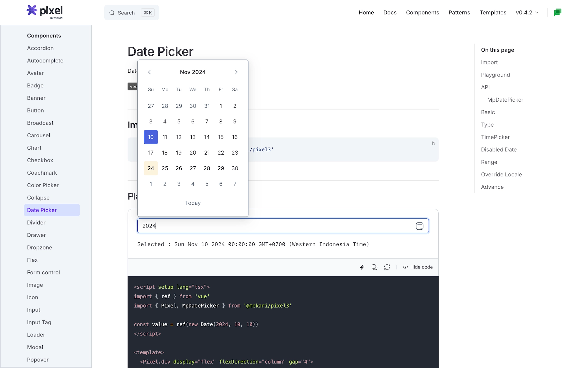Open Button in the sidebar
Image resolution: width=588 pixels, height=368 pixels.
tap(35, 110)
